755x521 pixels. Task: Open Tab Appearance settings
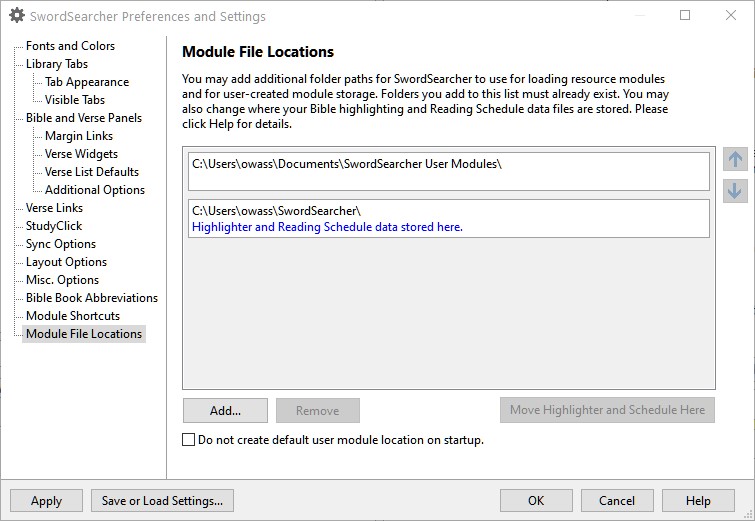[x=87, y=82]
